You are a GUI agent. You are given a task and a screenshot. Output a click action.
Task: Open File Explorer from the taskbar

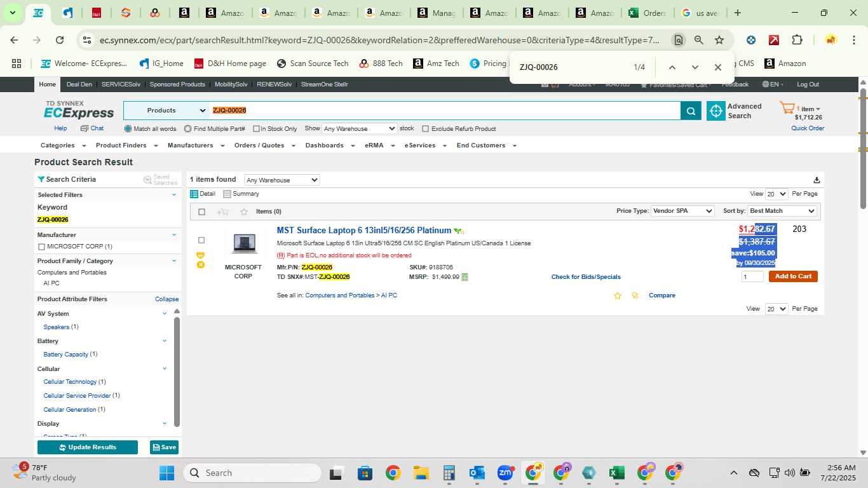pyautogui.click(x=421, y=473)
